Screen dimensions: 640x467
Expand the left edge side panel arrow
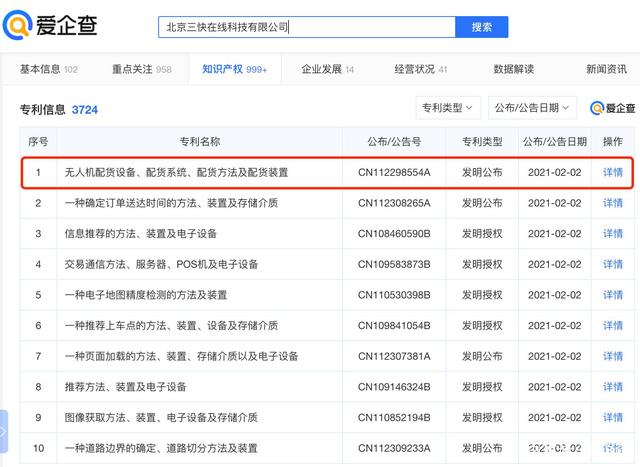tap(4, 432)
